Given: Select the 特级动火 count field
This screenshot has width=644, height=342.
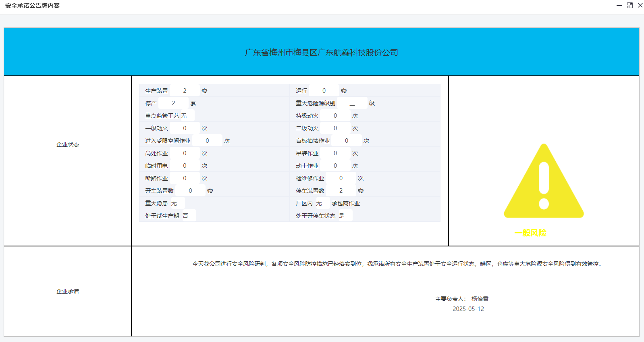Looking at the screenshot, I should [335, 116].
